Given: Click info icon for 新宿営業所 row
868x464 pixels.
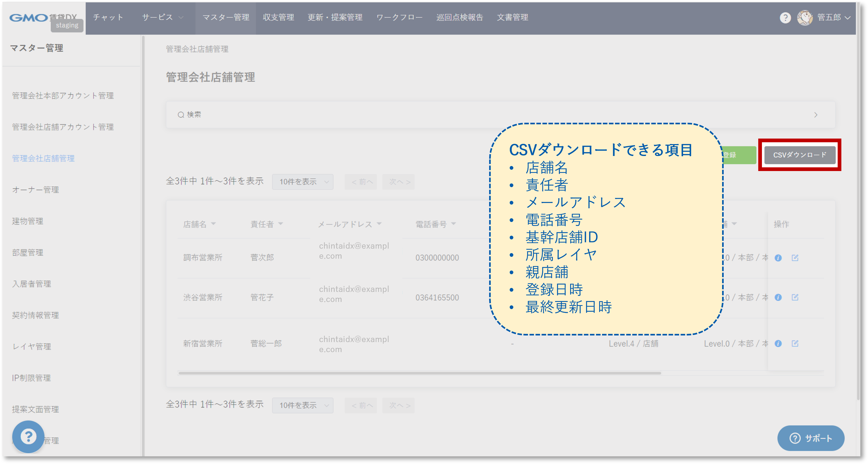Looking at the screenshot, I should coord(778,344).
